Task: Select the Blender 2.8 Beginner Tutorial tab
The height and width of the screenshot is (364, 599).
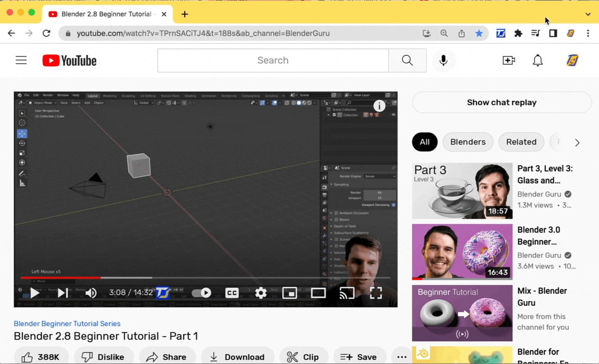Action: [x=107, y=14]
